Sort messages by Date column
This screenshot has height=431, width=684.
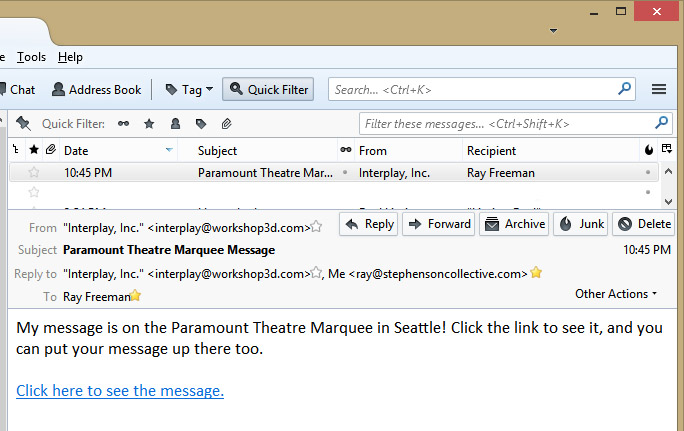point(110,151)
